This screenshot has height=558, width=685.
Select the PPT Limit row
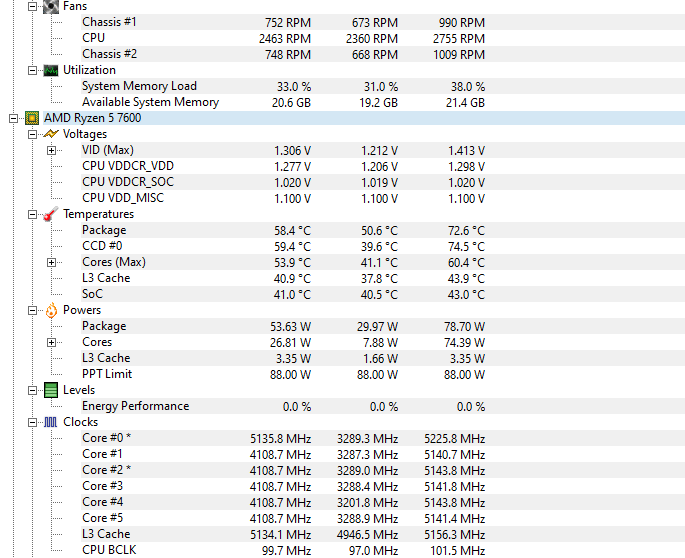pyautogui.click(x=383, y=374)
